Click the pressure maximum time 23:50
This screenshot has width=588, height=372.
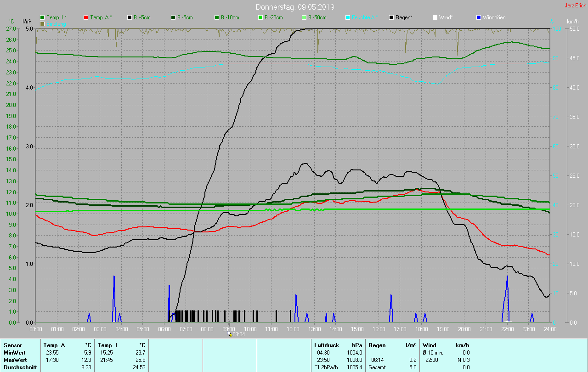tap(324, 360)
